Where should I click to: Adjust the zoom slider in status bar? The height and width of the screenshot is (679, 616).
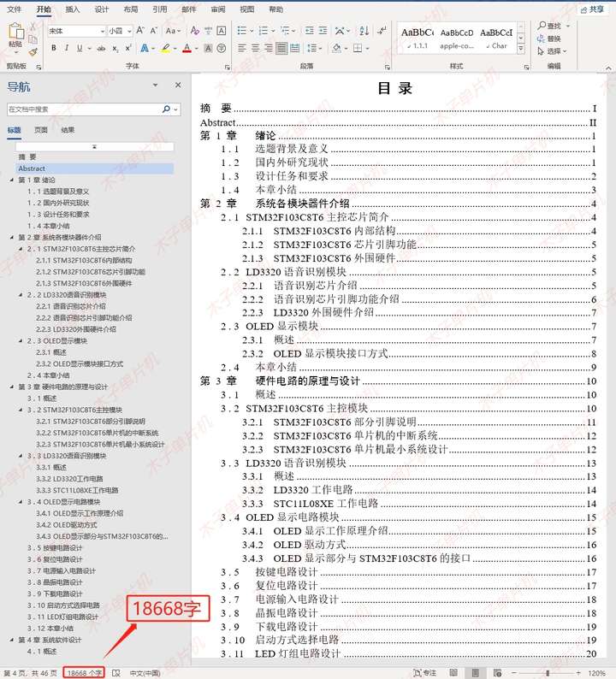pyautogui.click(x=548, y=673)
